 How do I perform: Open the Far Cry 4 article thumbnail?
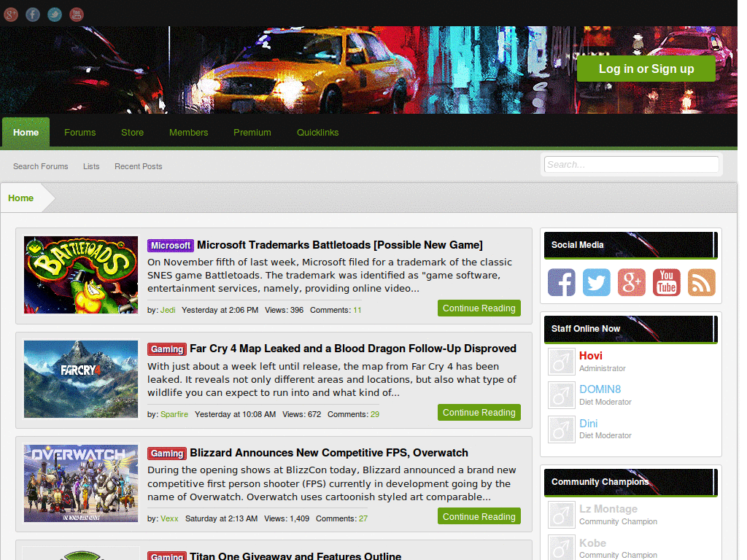coord(81,379)
